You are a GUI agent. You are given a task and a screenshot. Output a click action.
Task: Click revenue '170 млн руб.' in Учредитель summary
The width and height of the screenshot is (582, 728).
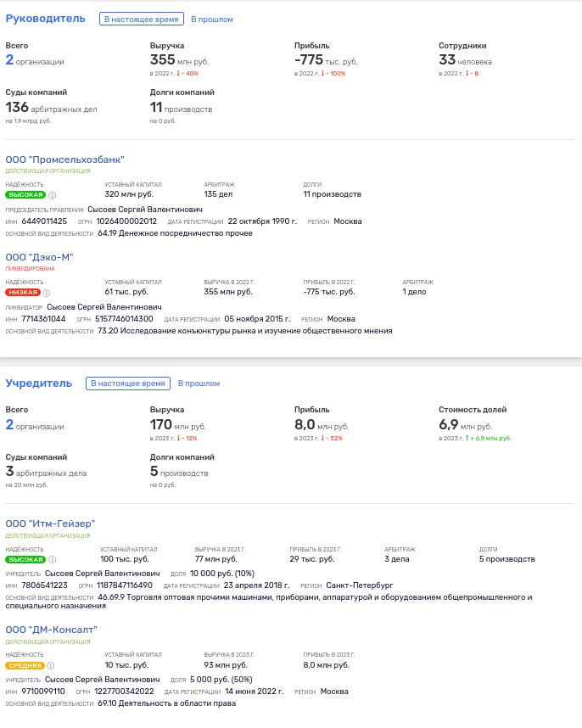tap(178, 425)
